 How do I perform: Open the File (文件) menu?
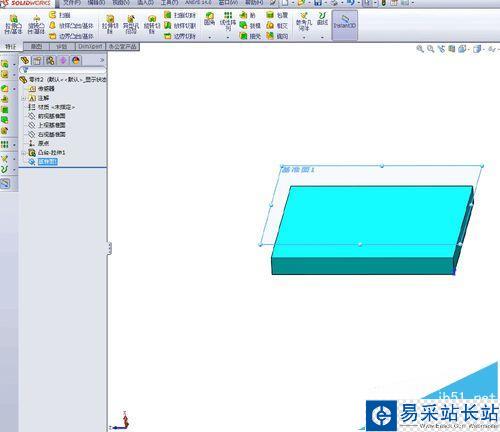71,3
